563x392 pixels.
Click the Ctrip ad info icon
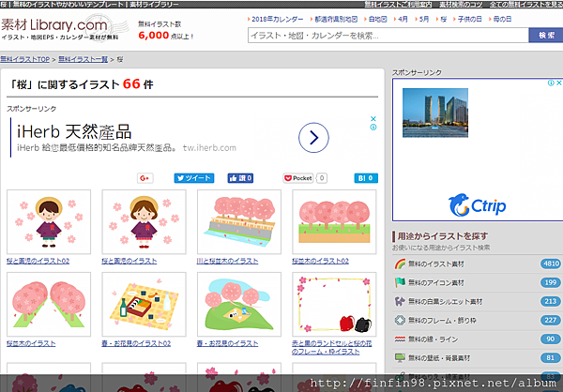pyautogui.click(x=551, y=83)
